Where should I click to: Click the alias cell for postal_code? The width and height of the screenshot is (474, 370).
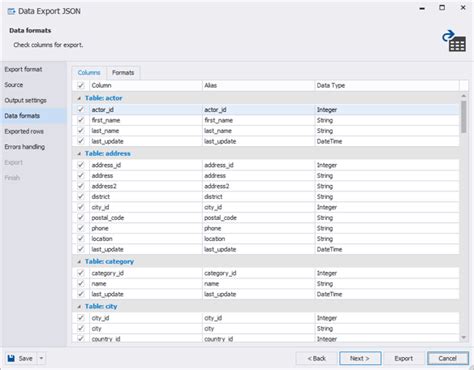click(258, 218)
